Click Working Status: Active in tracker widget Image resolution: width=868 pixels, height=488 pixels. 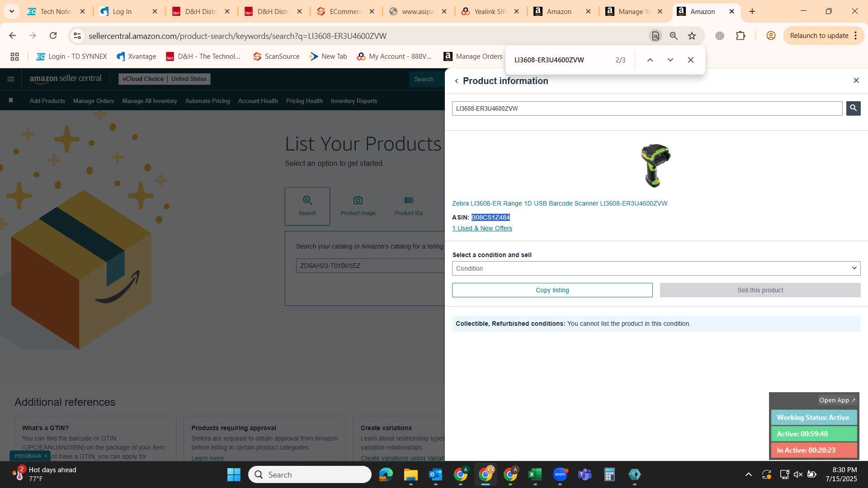pos(813,418)
